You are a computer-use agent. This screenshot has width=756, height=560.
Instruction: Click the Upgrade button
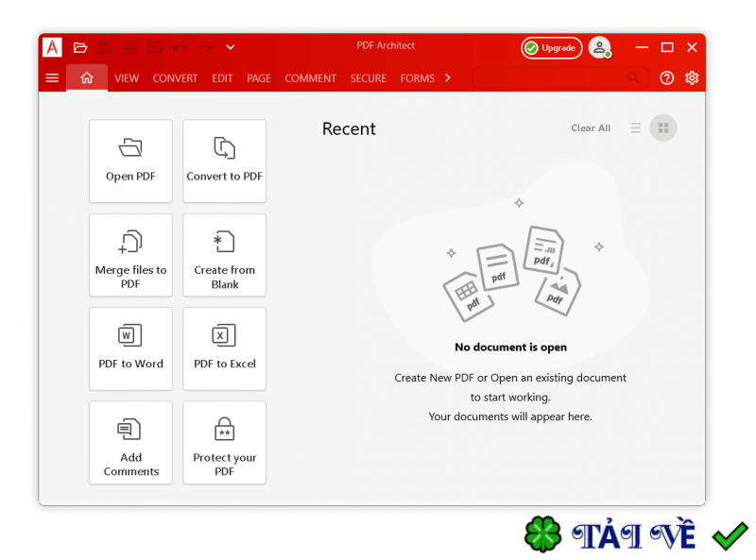(552, 48)
